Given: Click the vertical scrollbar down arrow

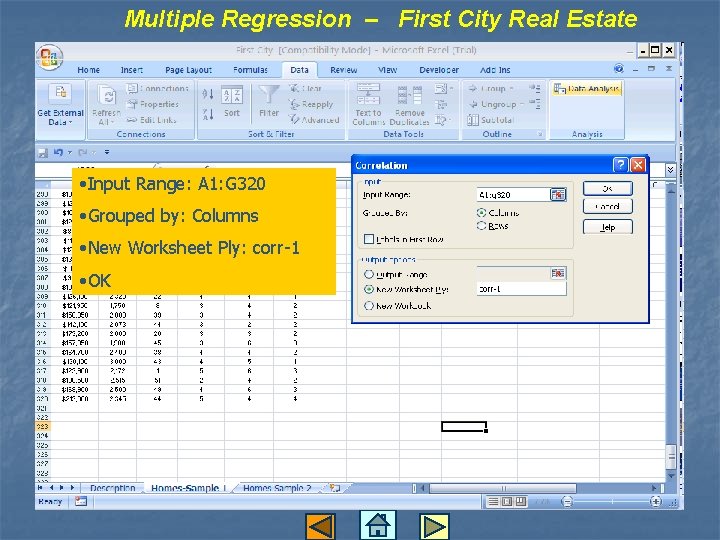Looking at the screenshot, I should (671, 476).
